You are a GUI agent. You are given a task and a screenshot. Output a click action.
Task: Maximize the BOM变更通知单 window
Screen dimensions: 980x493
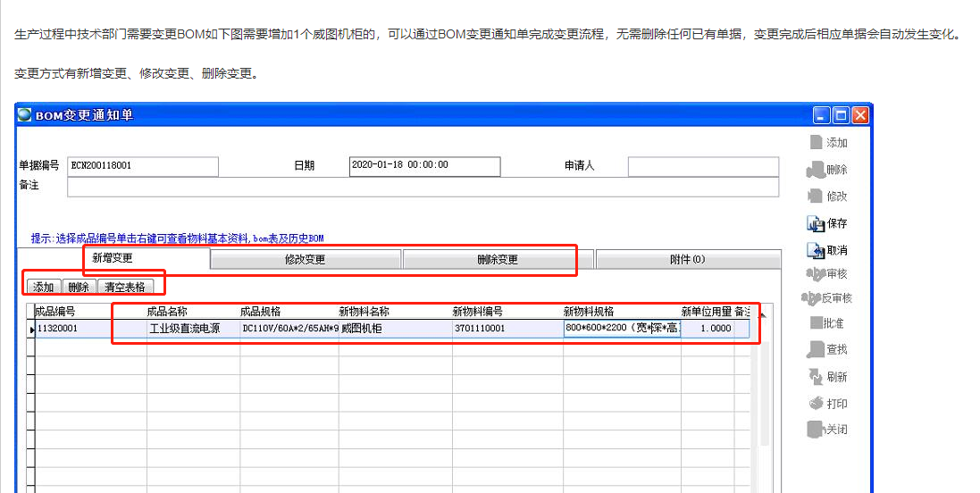tap(842, 115)
